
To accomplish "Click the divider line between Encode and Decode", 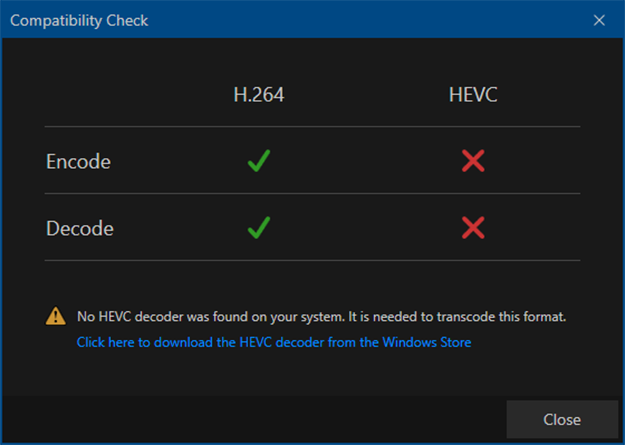I will (312, 194).
